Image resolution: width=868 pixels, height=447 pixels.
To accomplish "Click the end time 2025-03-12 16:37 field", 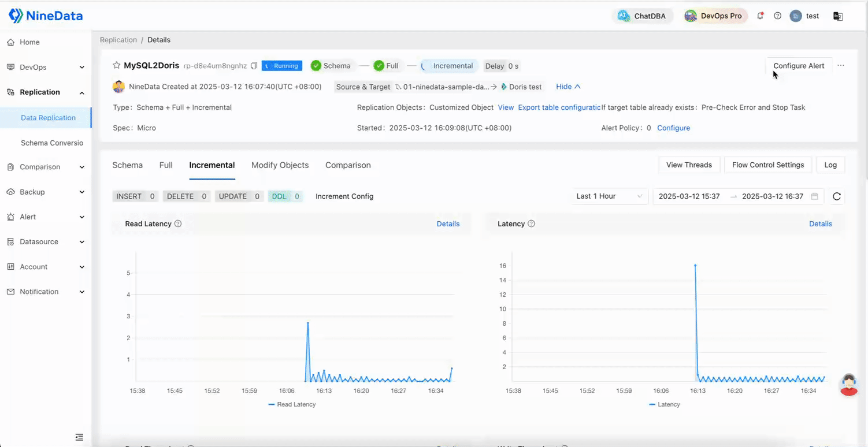I will 773,196.
